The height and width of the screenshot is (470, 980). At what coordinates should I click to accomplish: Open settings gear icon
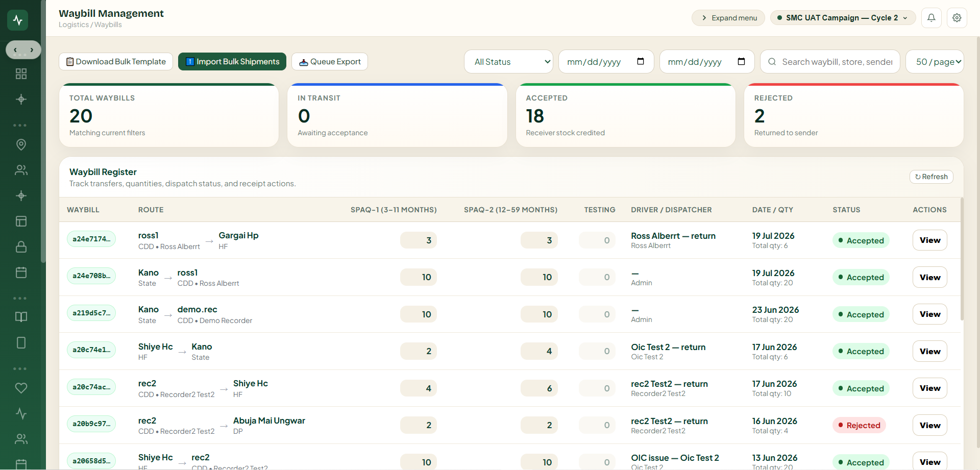[x=957, y=18]
